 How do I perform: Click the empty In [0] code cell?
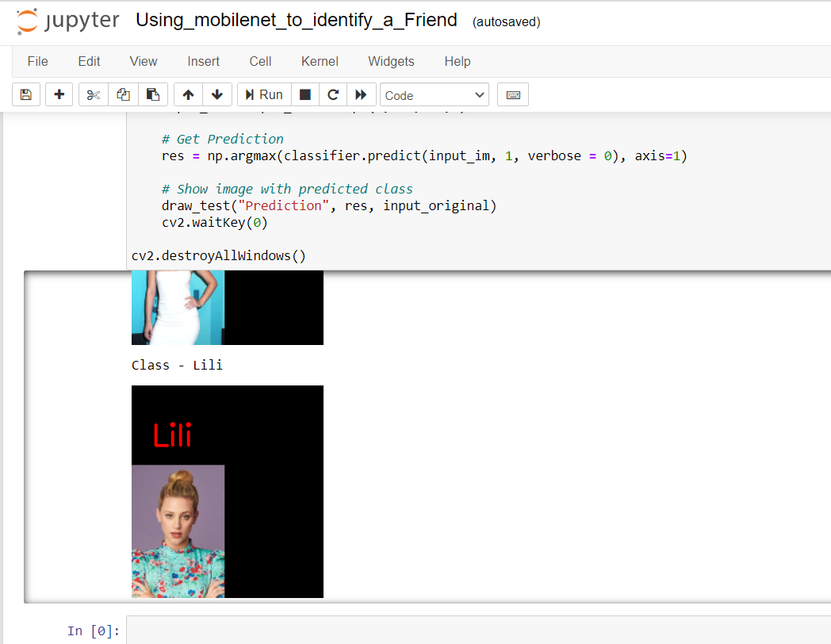click(x=479, y=631)
